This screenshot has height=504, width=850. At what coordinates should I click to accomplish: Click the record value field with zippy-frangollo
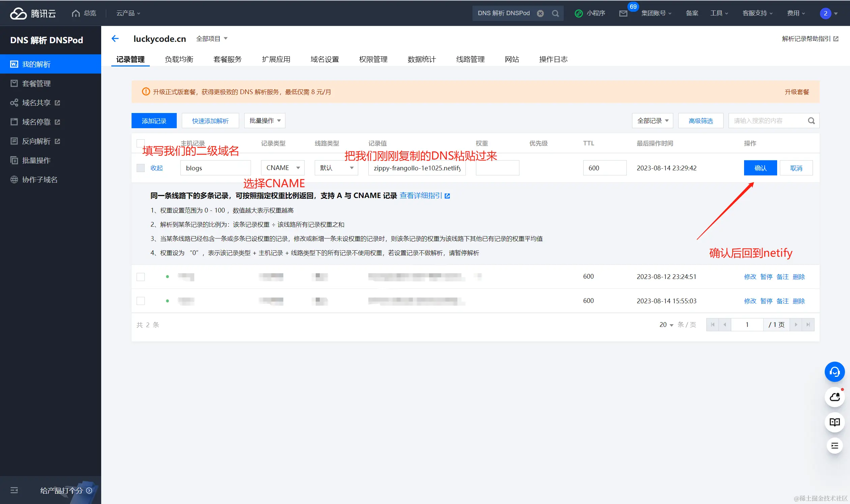click(417, 168)
